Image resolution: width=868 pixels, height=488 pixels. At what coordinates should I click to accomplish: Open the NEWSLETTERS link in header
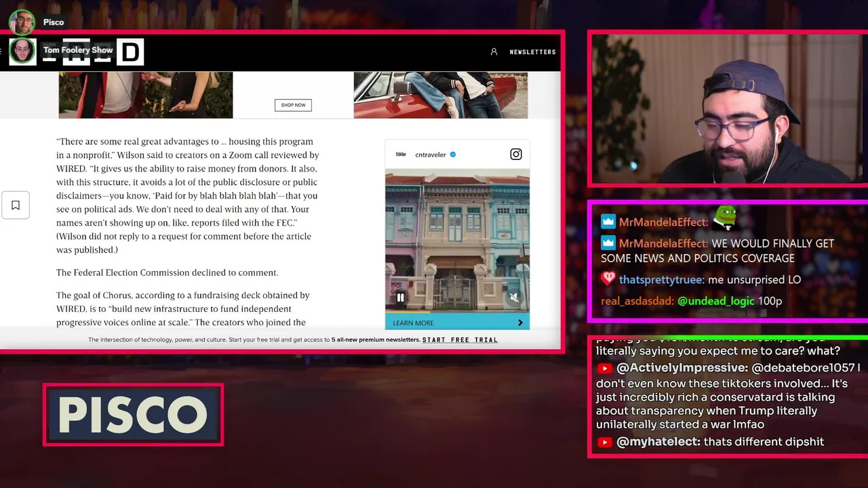click(x=532, y=52)
